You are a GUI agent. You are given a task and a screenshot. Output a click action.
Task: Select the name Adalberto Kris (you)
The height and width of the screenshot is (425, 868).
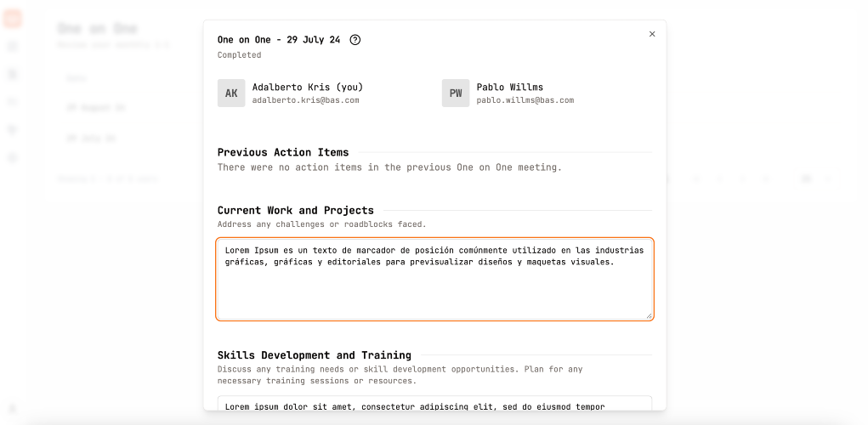[308, 87]
